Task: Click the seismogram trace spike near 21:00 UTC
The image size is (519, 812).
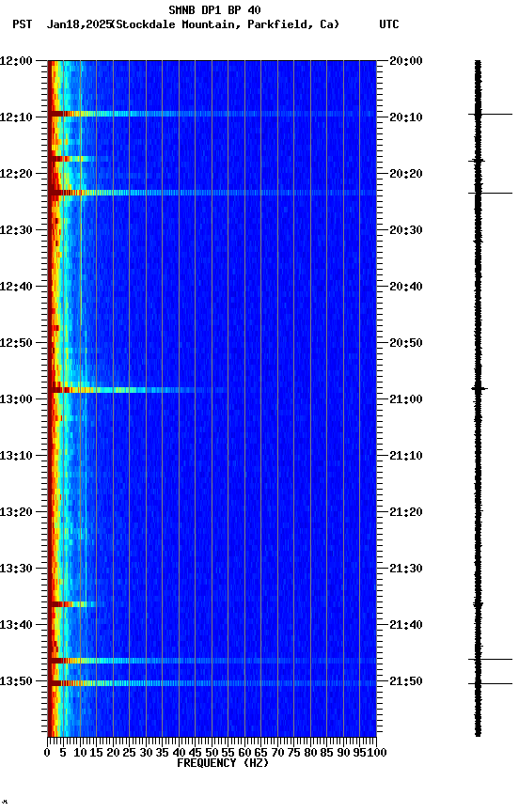Action: (x=479, y=388)
